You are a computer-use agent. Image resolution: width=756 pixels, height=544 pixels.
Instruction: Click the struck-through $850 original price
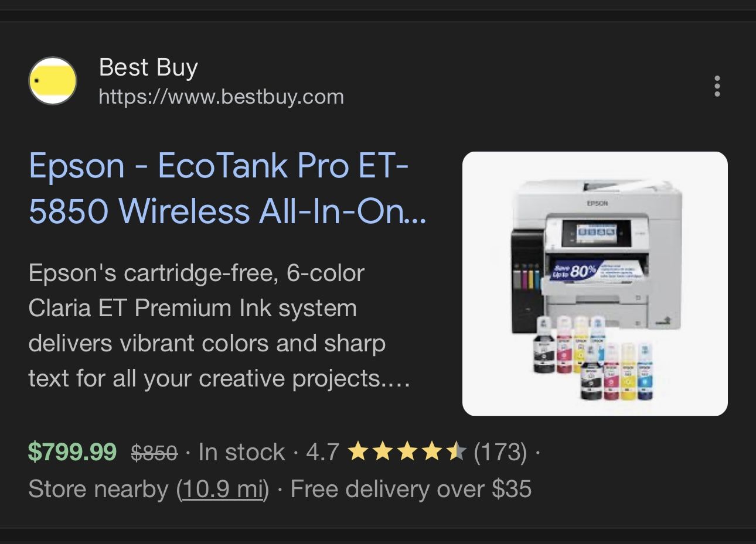coord(154,453)
